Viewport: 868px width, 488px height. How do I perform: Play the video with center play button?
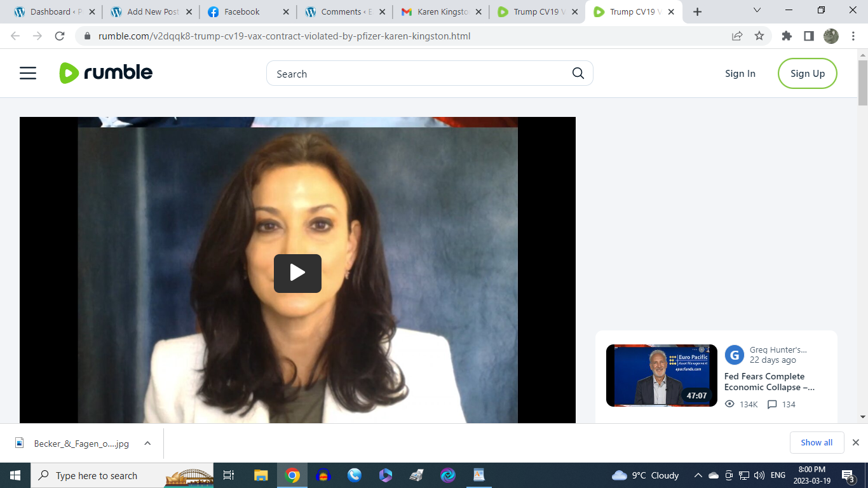point(297,273)
